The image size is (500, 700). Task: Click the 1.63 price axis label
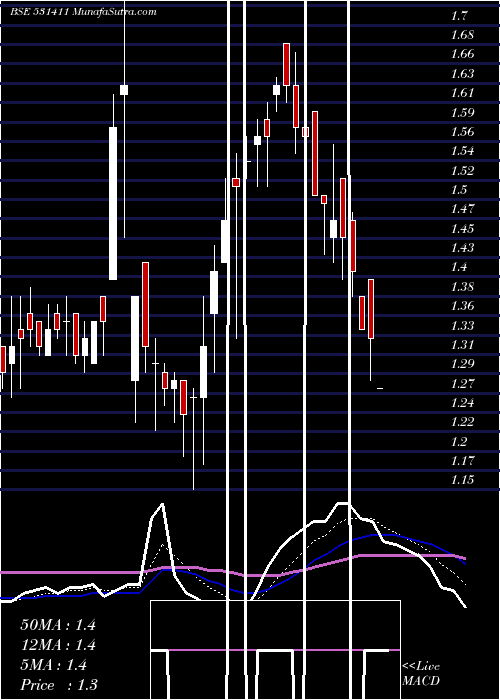(462, 74)
